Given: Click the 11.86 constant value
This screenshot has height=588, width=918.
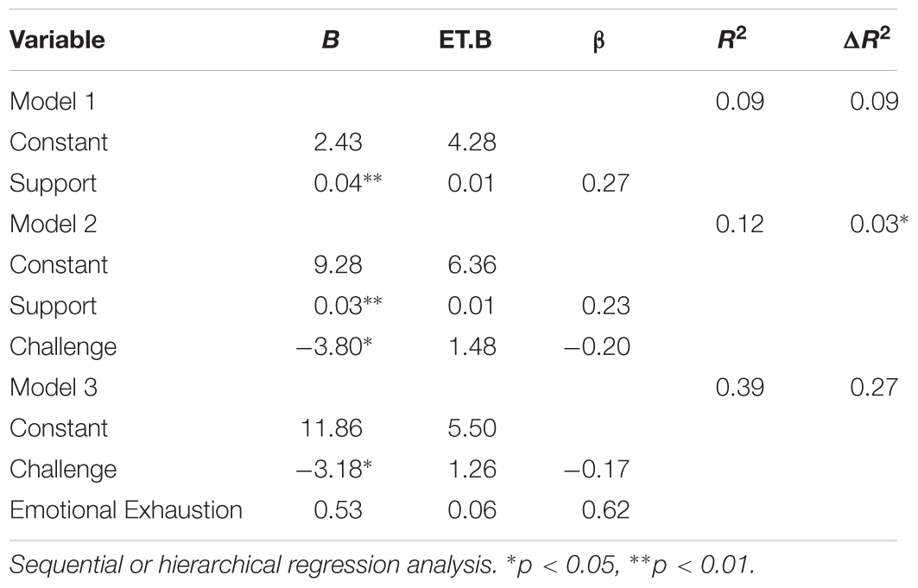Looking at the screenshot, I should [332, 428].
